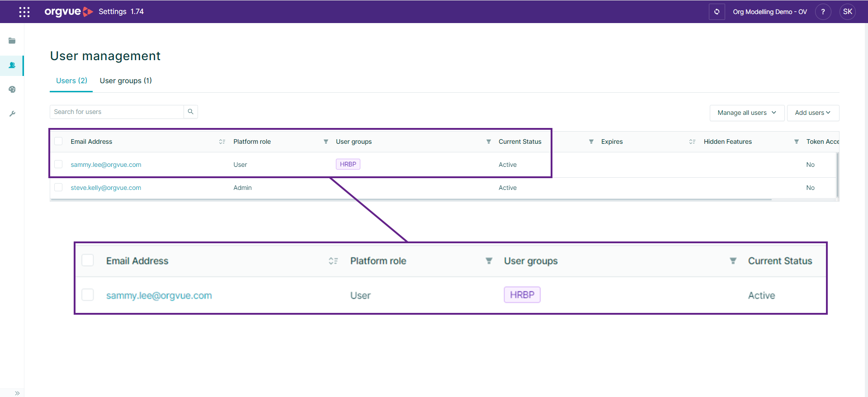Click the HRBP user group tag
The width and height of the screenshot is (868, 397).
point(348,164)
